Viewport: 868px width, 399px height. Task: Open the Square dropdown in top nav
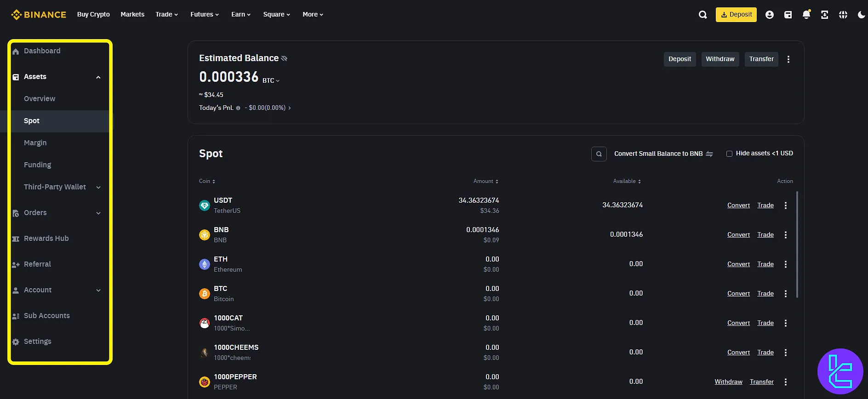point(276,15)
